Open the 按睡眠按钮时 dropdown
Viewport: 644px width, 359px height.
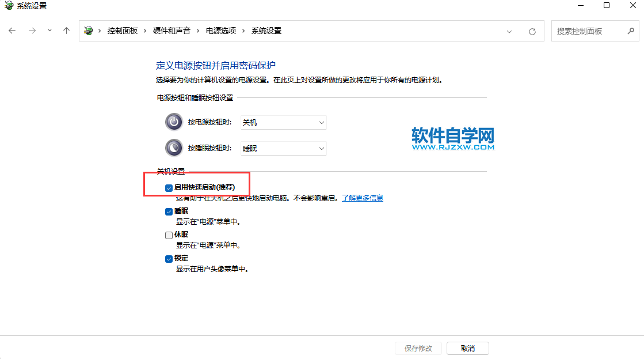click(283, 148)
